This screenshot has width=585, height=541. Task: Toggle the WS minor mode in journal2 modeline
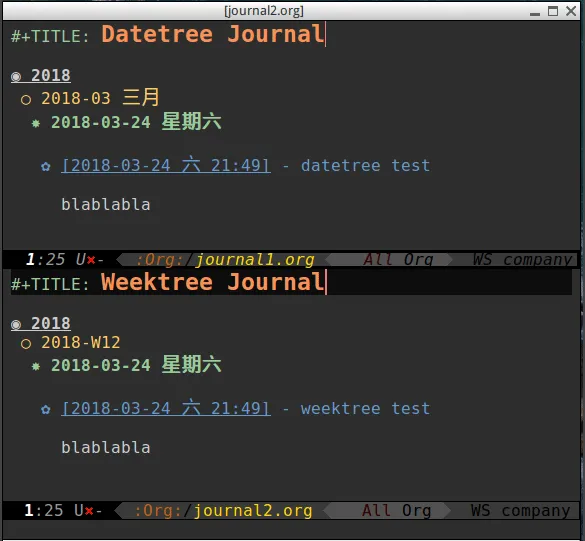pyautogui.click(x=480, y=510)
